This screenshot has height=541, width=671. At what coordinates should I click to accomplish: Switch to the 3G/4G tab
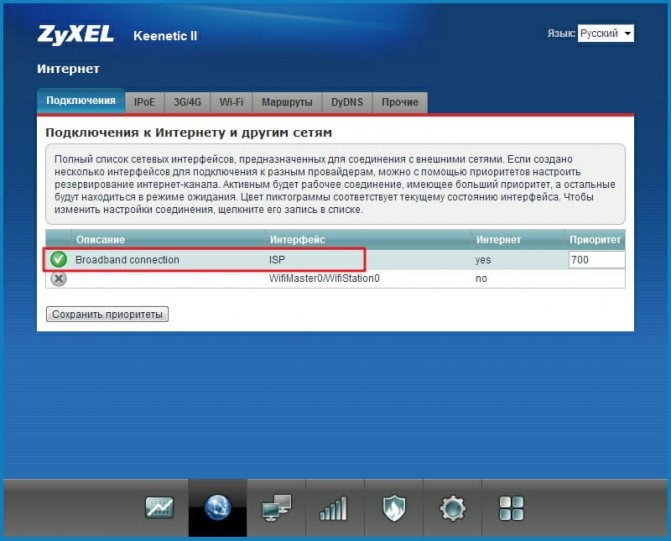[x=187, y=102]
